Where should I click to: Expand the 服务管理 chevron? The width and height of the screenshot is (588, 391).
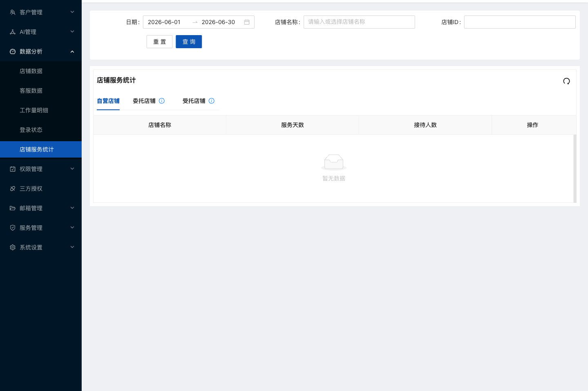72,228
